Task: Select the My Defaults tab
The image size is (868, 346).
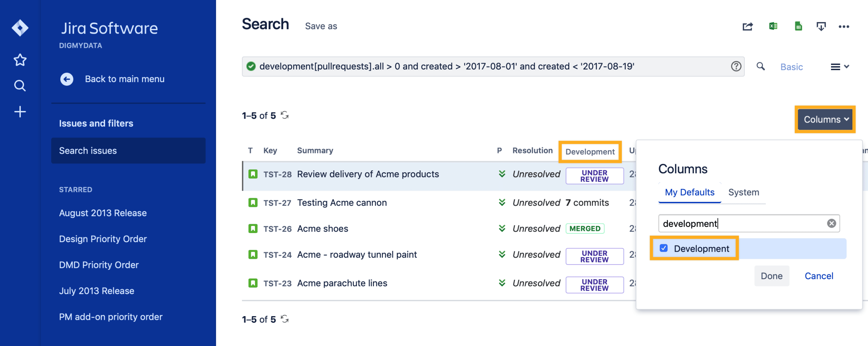Action: point(689,192)
